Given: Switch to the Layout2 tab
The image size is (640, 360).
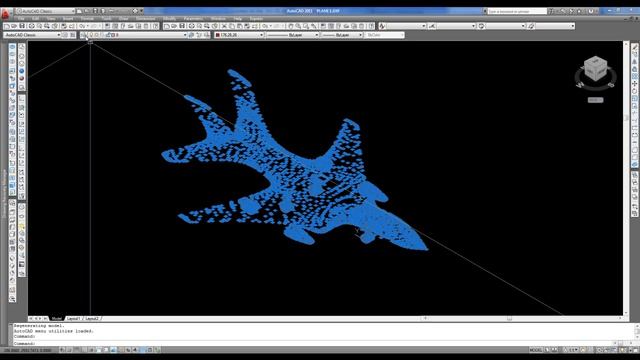Looking at the screenshot, I should 92,318.
